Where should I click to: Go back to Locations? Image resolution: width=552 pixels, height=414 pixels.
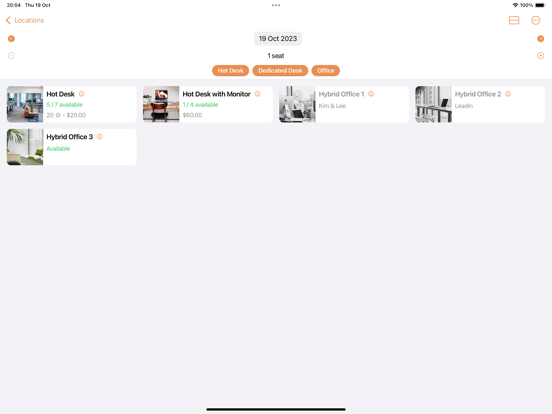(x=25, y=20)
